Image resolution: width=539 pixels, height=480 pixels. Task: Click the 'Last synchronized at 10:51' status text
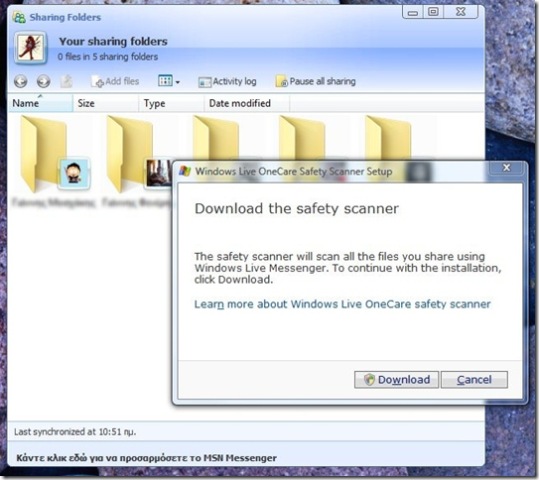pyautogui.click(x=75, y=432)
